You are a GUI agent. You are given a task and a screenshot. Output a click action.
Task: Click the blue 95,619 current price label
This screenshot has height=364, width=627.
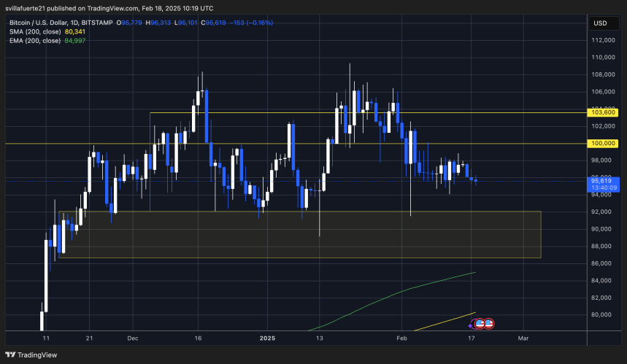click(x=605, y=182)
